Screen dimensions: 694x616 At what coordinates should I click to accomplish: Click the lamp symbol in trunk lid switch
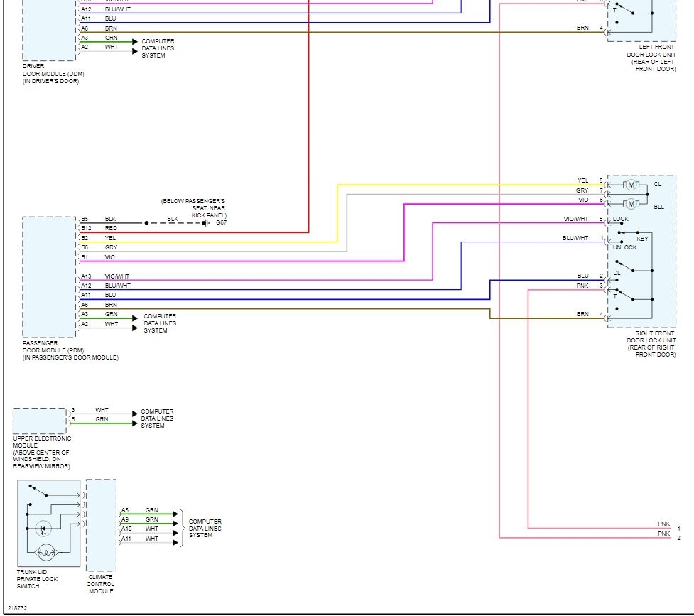pyautogui.click(x=45, y=551)
